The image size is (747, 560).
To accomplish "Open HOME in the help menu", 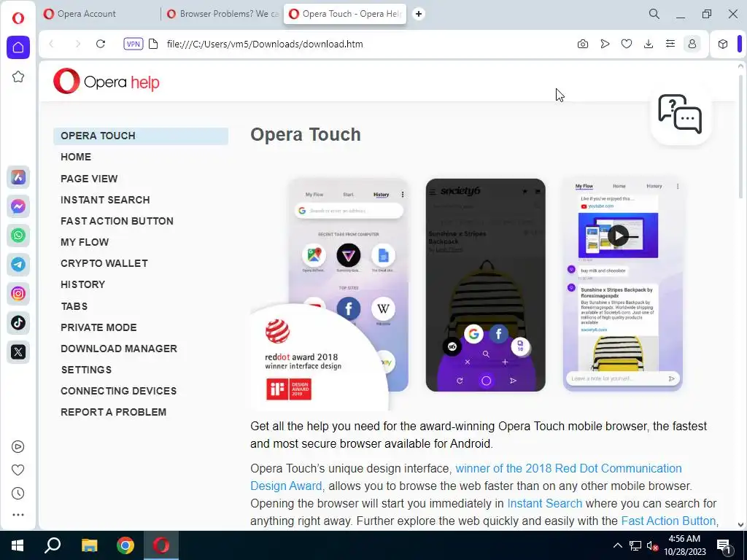I will 76,157.
